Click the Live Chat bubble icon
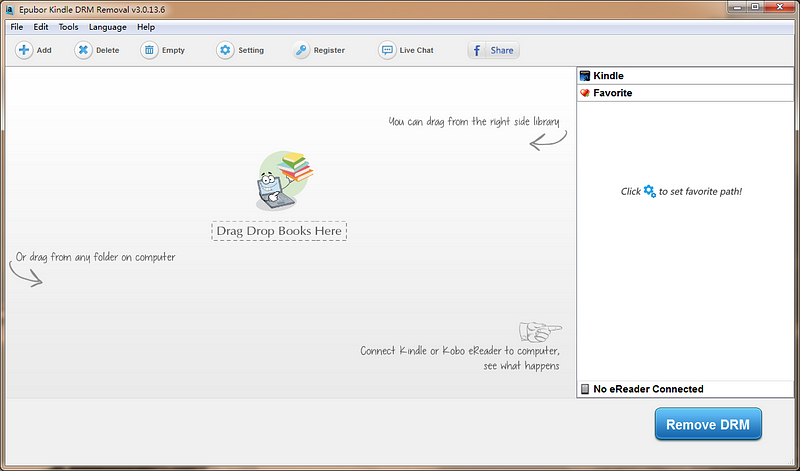Viewport: 800px width, 471px height. point(387,50)
